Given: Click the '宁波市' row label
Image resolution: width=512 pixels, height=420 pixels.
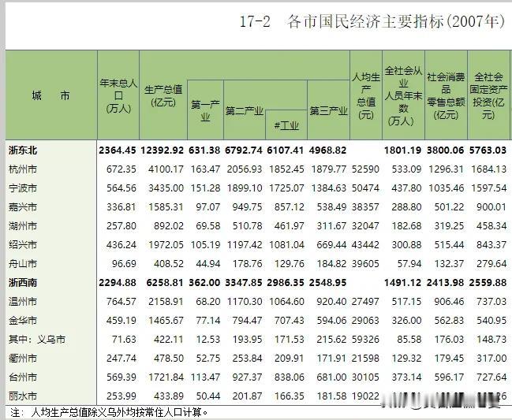Looking at the screenshot, I should point(23,188).
